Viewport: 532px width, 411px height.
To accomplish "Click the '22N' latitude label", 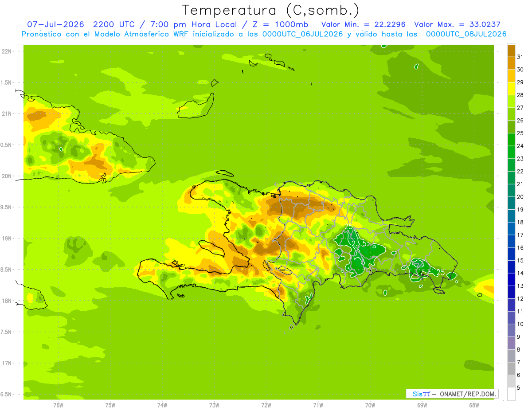I will (7, 51).
